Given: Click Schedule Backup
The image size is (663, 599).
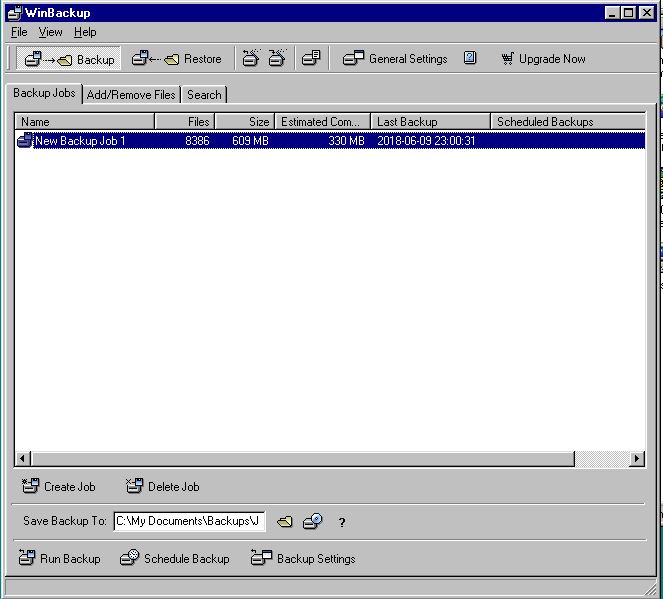Looking at the screenshot, I should coord(174,558).
